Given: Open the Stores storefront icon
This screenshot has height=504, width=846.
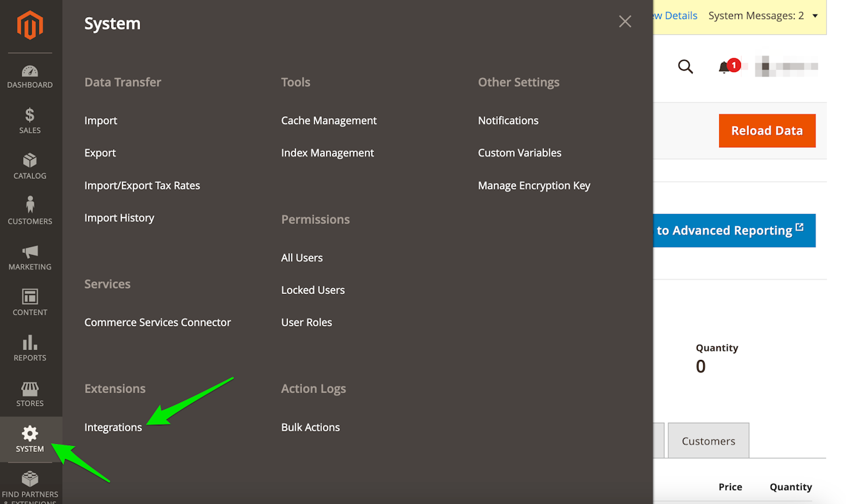Looking at the screenshot, I should 30,388.
